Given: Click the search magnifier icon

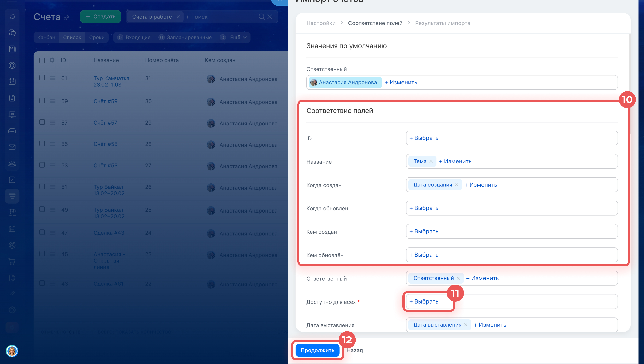Looking at the screenshot, I should click(262, 17).
